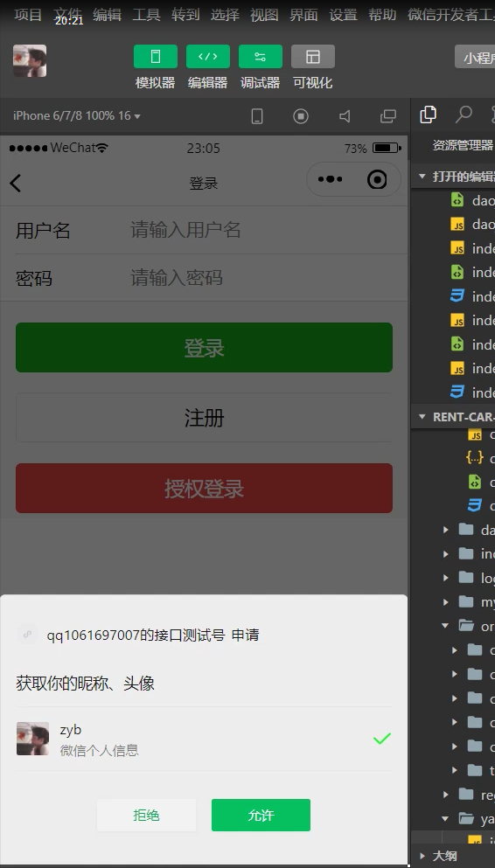The image size is (495, 868).
Task: Open the file explorer icon in editor sidebar
Action: [x=428, y=115]
